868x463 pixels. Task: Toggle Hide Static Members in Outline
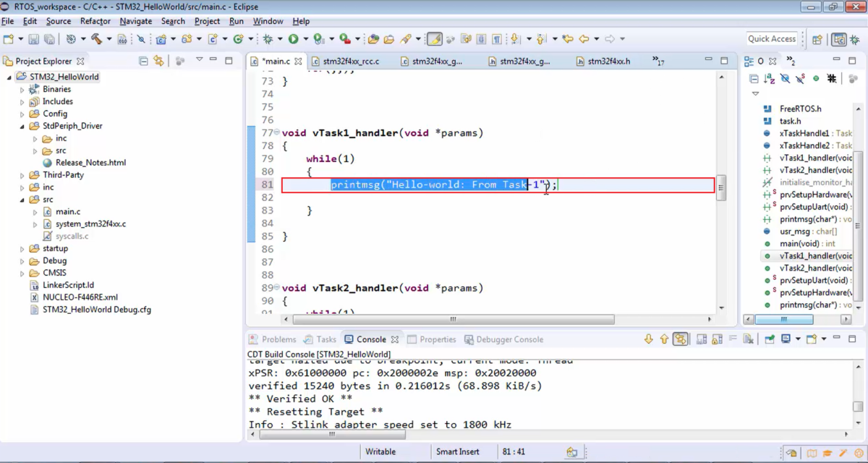coord(800,78)
